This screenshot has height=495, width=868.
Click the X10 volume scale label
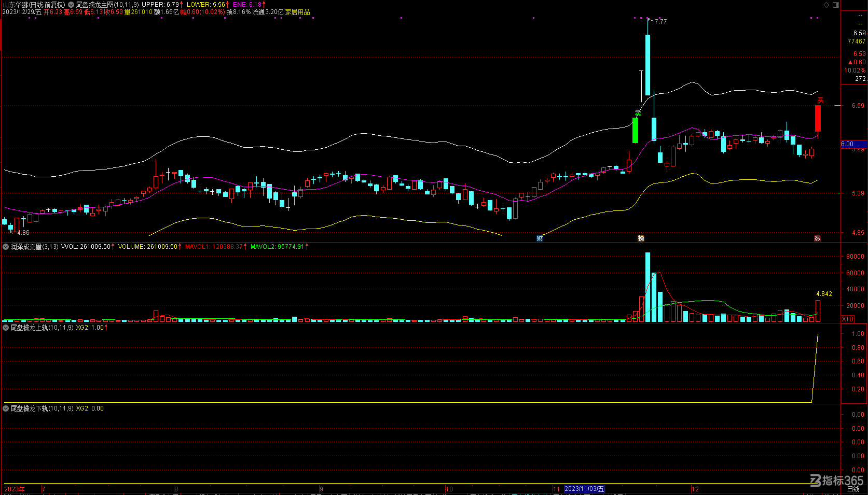coord(847,319)
